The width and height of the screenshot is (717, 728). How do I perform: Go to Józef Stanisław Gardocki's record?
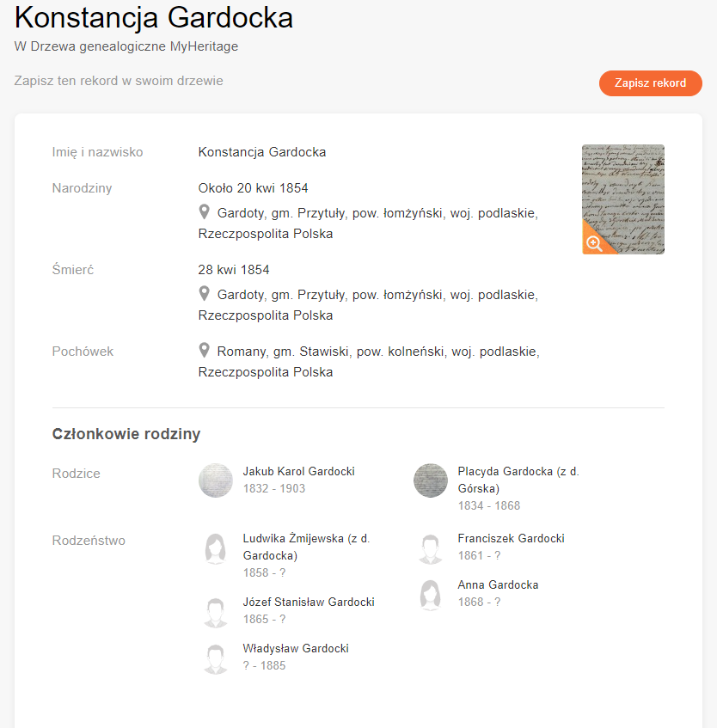tap(309, 603)
